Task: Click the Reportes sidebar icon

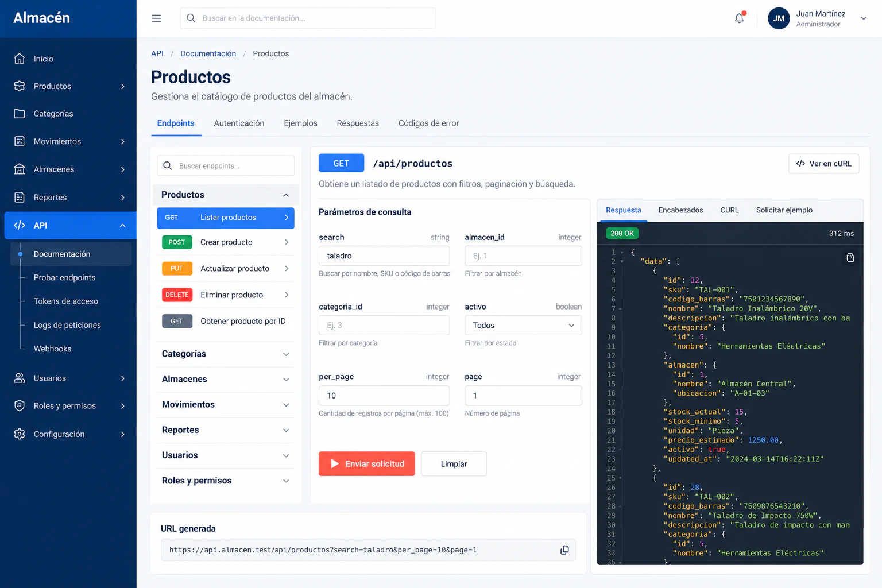Action: (20, 198)
